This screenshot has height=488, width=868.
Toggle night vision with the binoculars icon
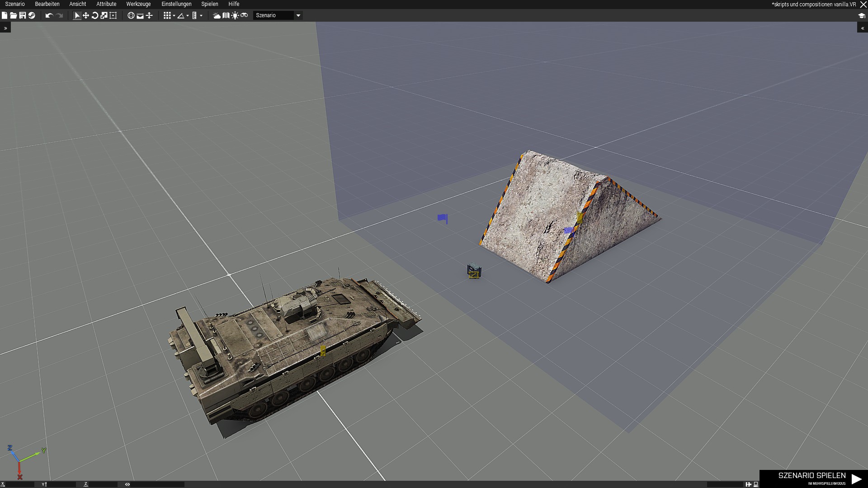pyautogui.click(x=244, y=15)
